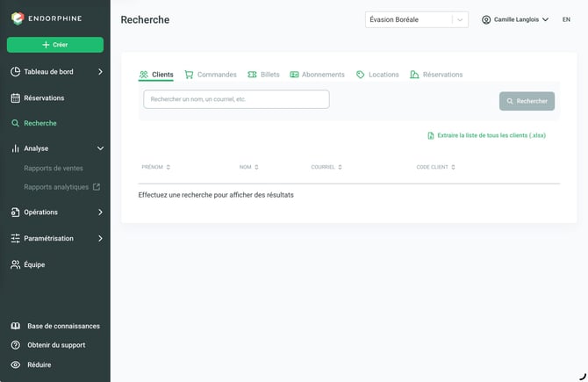Switch to the Abonnements tab

pos(317,75)
